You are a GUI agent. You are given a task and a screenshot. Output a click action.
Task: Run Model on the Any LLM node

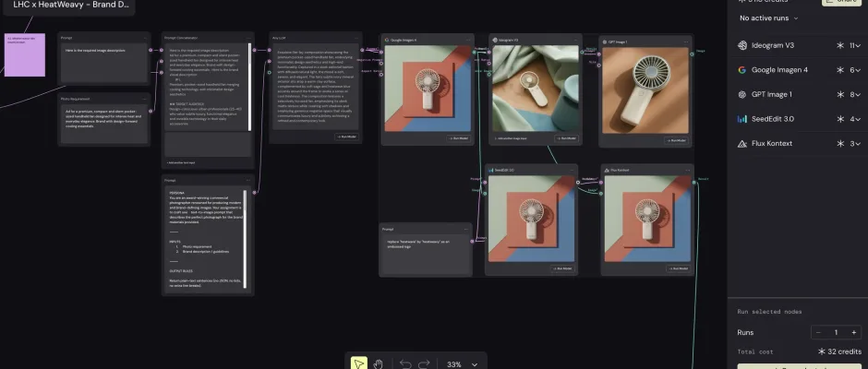pyautogui.click(x=347, y=137)
